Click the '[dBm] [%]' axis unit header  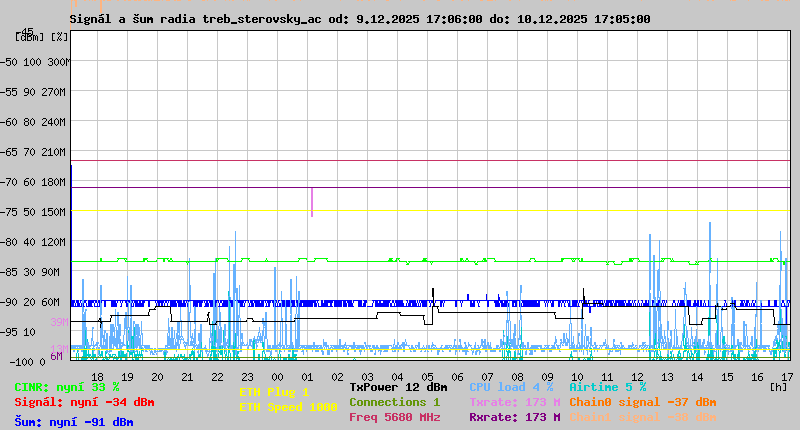(x=42, y=37)
